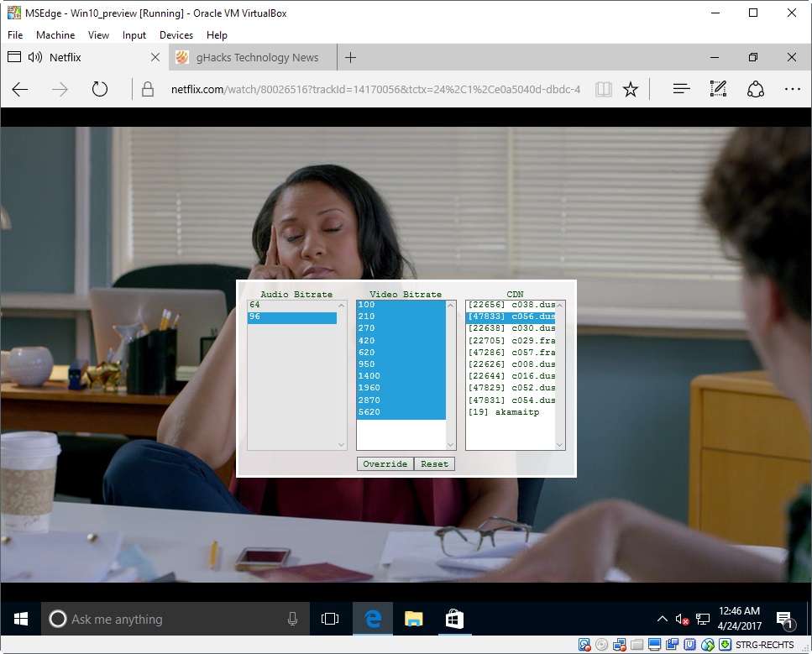Click Audio Bitrate list scroll-down arrow
Image resolution: width=812 pixels, height=654 pixels.
click(x=341, y=445)
